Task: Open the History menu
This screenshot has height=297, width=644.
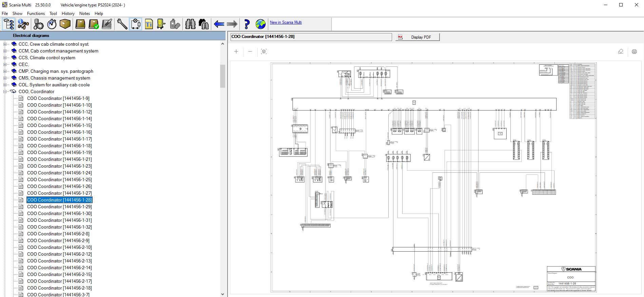Action: [x=68, y=14]
